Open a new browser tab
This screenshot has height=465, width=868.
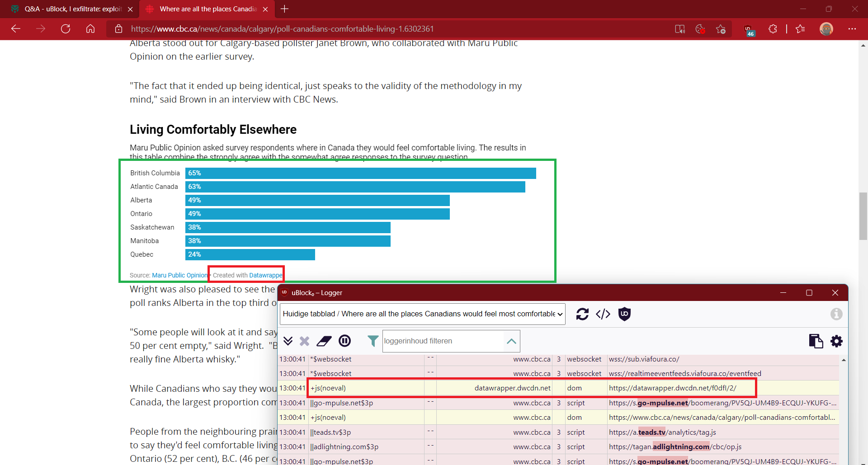point(284,9)
